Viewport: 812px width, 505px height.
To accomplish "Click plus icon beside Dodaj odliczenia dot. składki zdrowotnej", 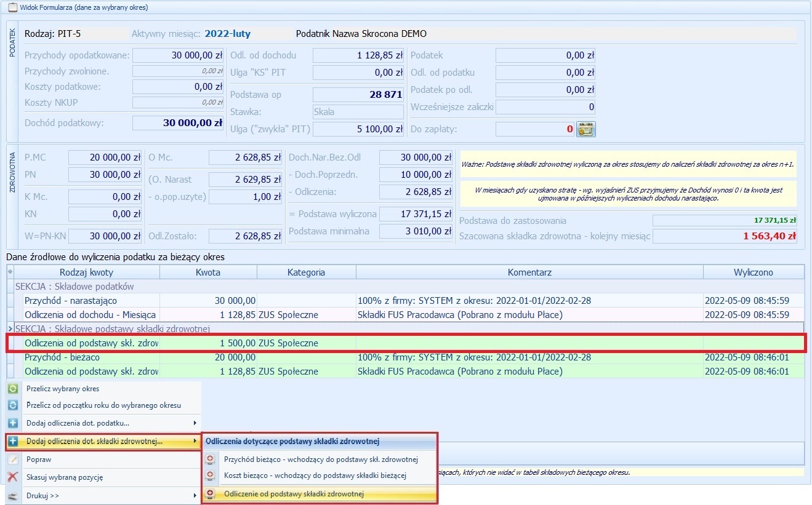I will point(13,441).
